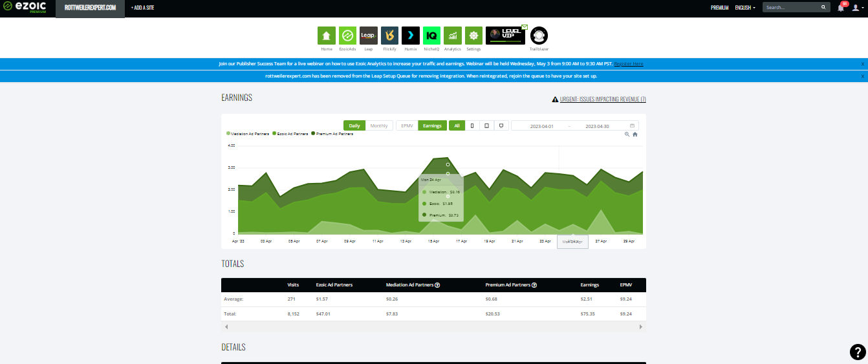Click the Premium header link

click(x=719, y=8)
